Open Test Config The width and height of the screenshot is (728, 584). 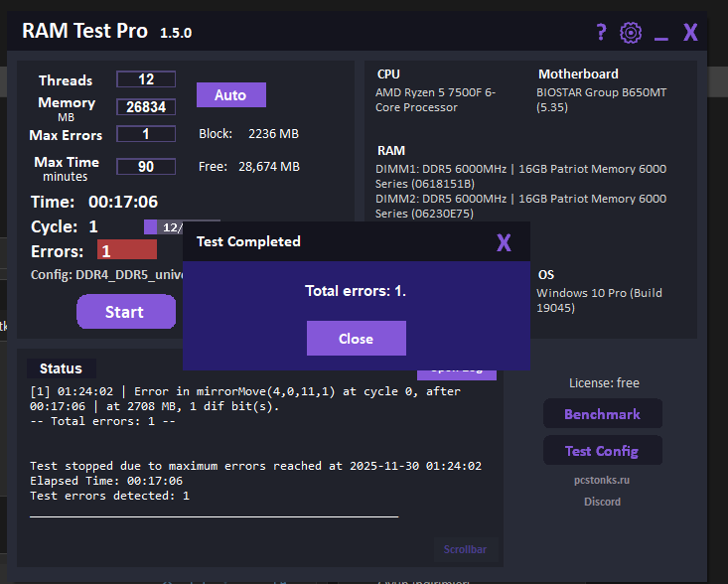tap(603, 450)
